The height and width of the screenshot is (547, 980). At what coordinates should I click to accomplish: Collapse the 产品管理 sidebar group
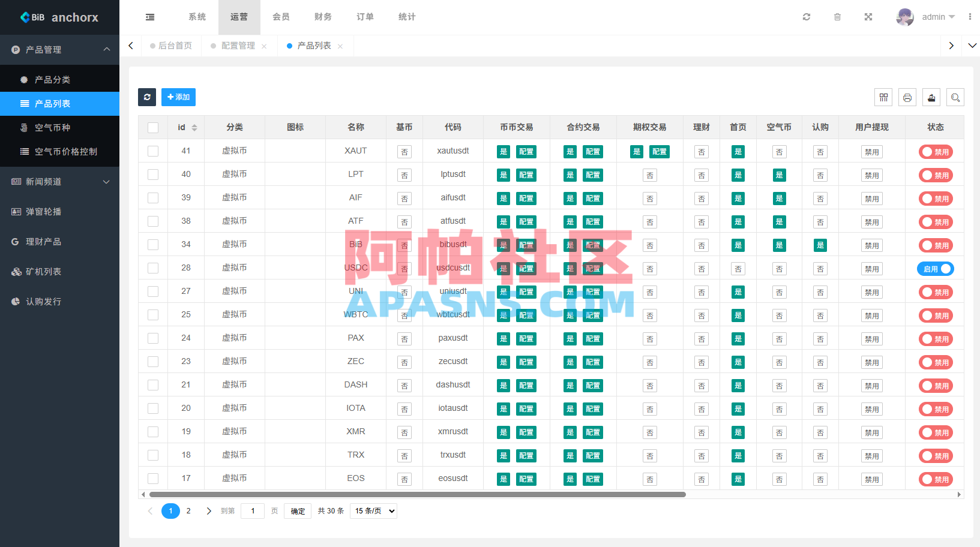(x=59, y=50)
